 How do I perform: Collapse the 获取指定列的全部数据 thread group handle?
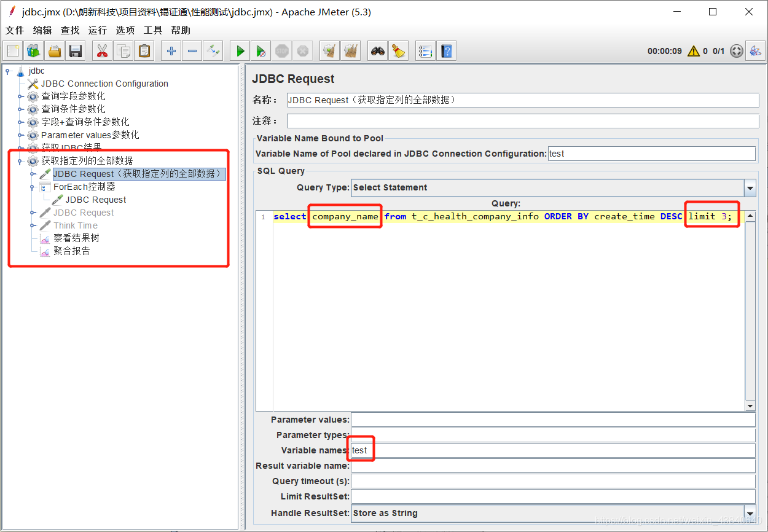[20, 161]
